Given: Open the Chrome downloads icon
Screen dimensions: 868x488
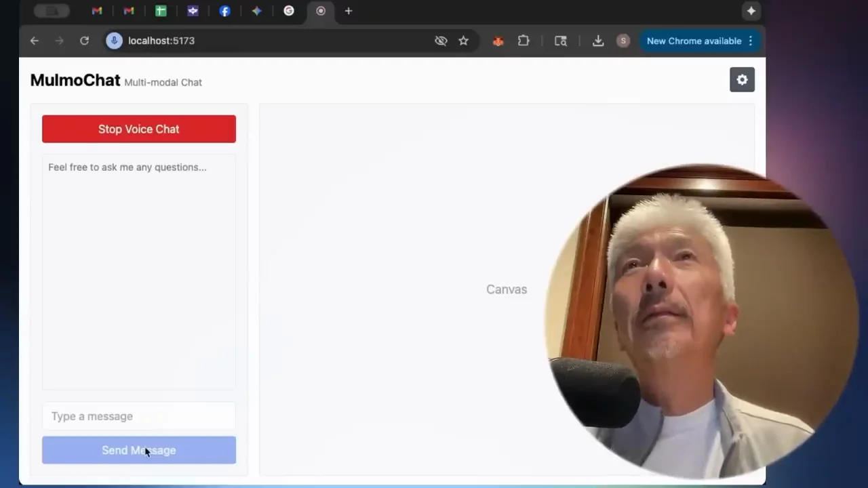Looking at the screenshot, I should (598, 41).
